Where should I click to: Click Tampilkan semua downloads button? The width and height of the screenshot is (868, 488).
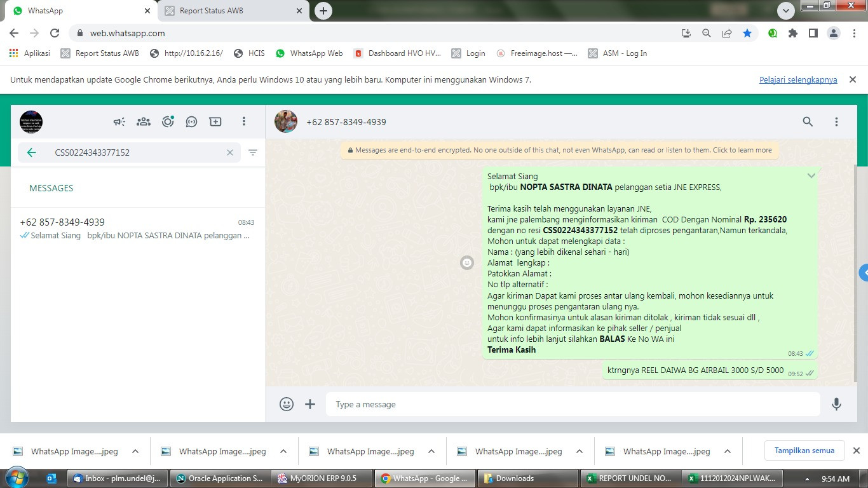[804, 451]
